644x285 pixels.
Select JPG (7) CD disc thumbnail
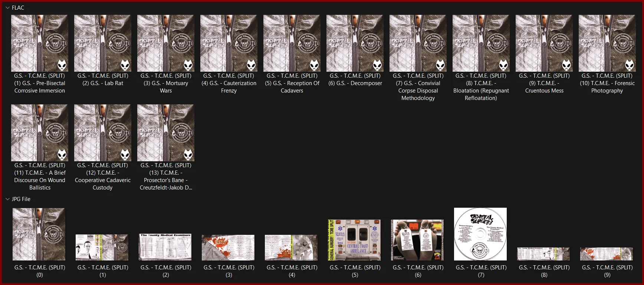pos(480,234)
